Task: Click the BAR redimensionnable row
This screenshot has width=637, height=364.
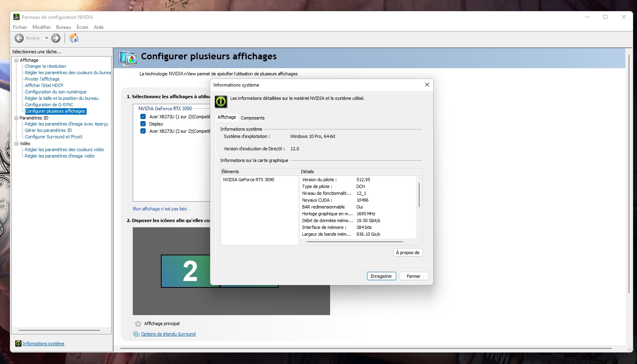Action: pyautogui.click(x=358, y=207)
